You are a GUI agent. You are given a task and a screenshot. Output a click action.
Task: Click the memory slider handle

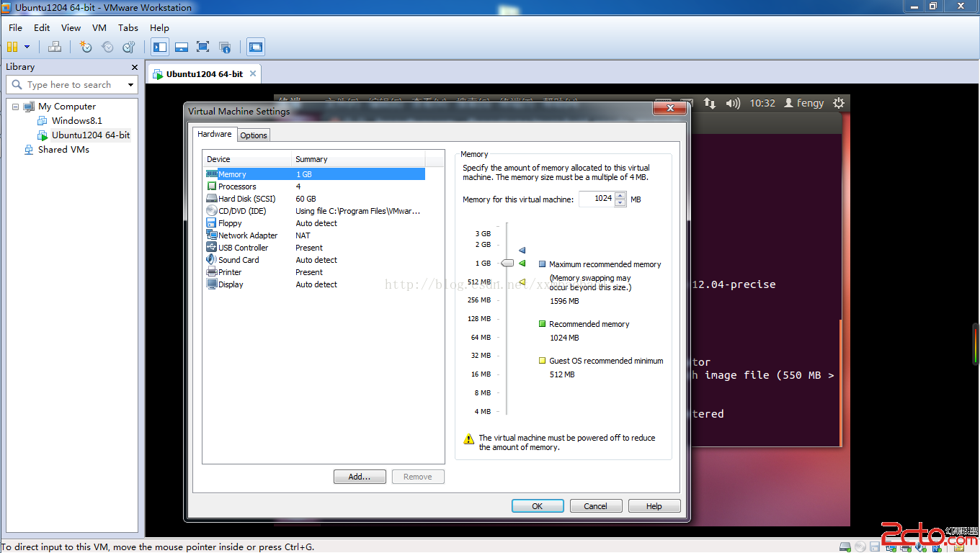coord(507,263)
